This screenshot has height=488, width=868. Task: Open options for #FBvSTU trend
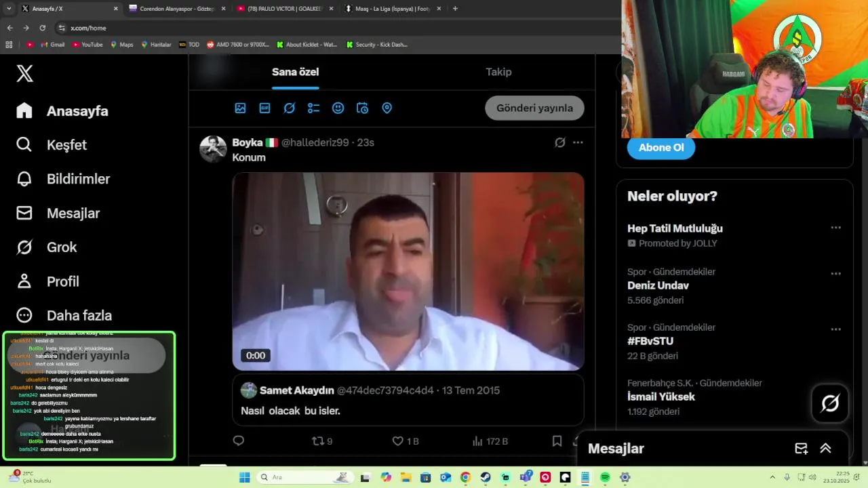pyautogui.click(x=835, y=329)
